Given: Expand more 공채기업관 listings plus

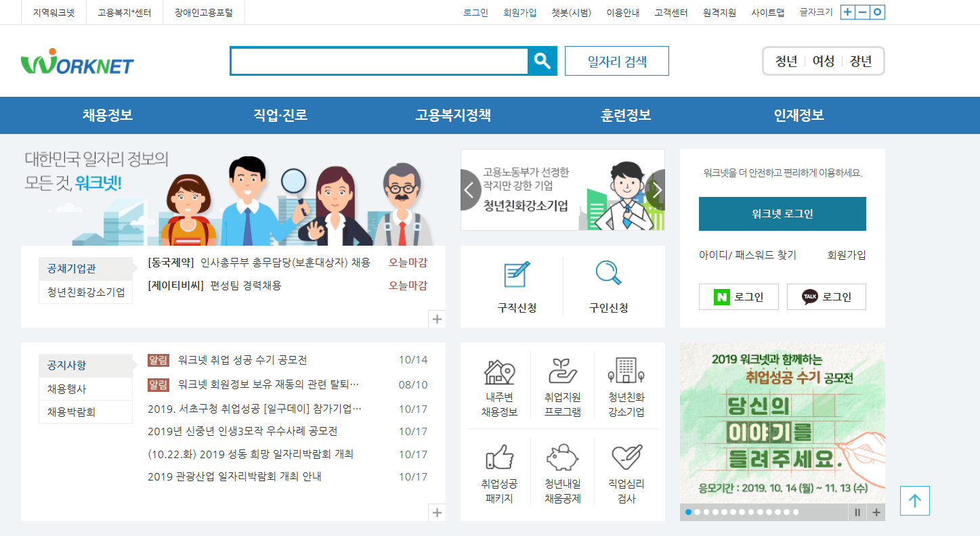Looking at the screenshot, I should pyautogui.click(x=438, y=319).
